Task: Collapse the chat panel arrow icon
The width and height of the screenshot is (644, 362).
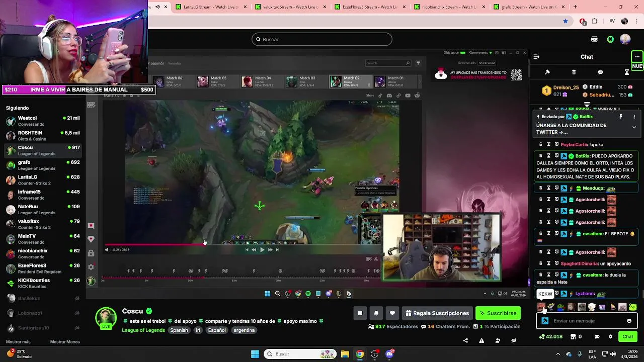Action: 536,57
